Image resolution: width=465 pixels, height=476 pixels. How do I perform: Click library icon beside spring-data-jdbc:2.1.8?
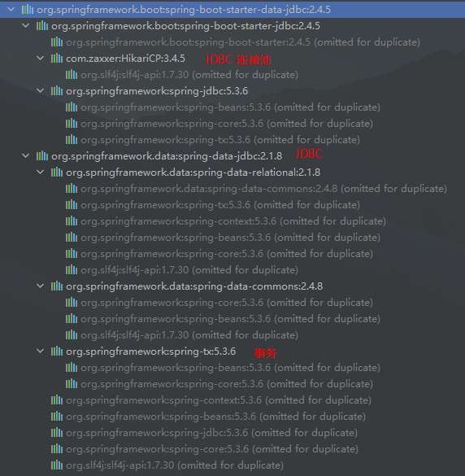pos(42,156)
